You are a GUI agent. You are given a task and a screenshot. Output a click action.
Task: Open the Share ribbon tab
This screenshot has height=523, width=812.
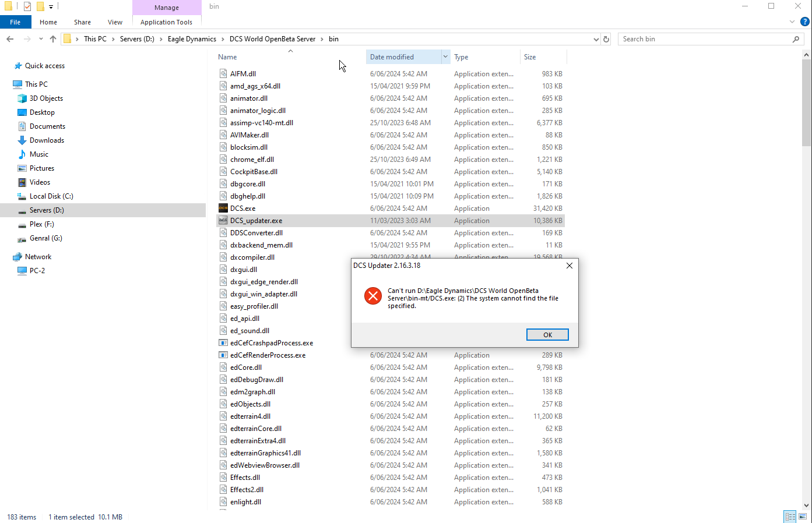tap(82, 22)
